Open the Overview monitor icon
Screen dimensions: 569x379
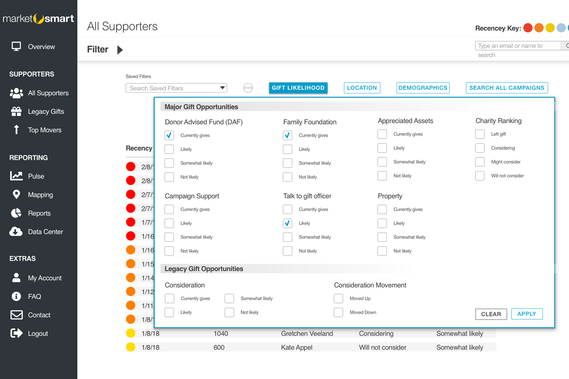pos(16,46)
